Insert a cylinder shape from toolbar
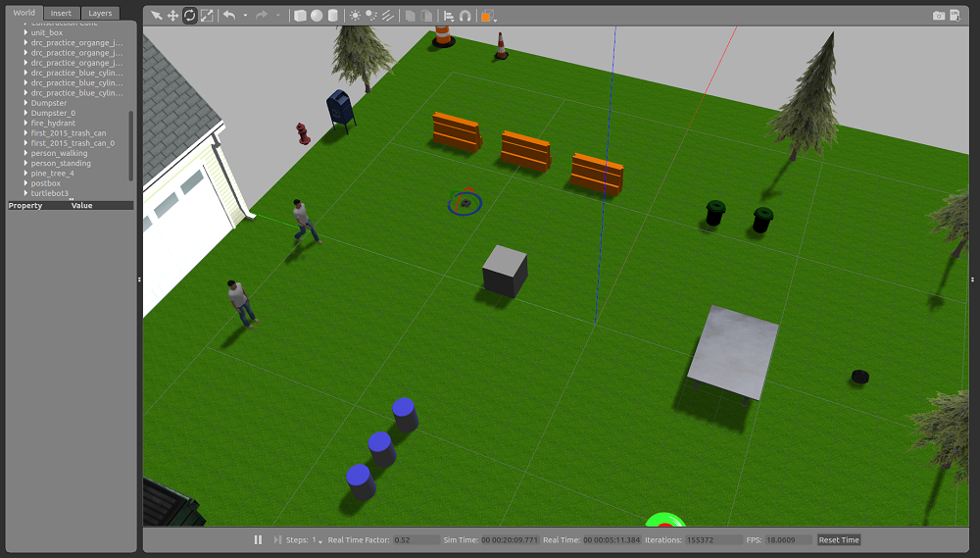The width and height of the screenshot is (980, 558). click(x=332, y=16)
